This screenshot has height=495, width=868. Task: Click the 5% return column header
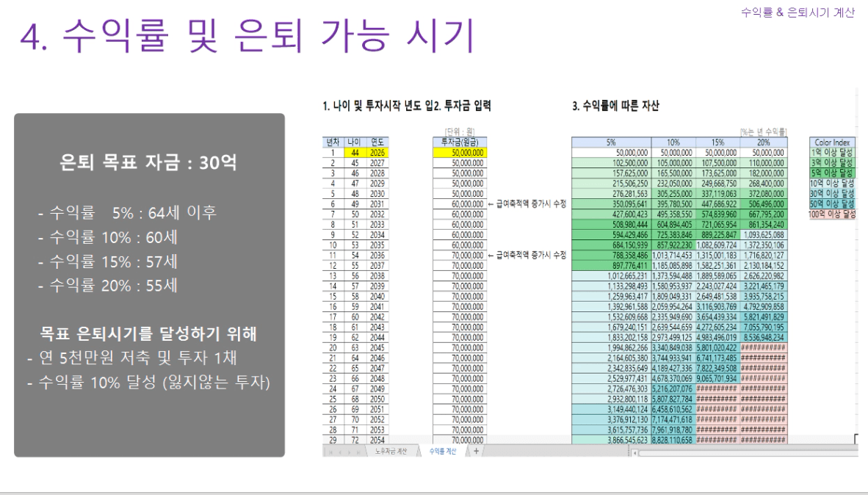pos(611,142)
